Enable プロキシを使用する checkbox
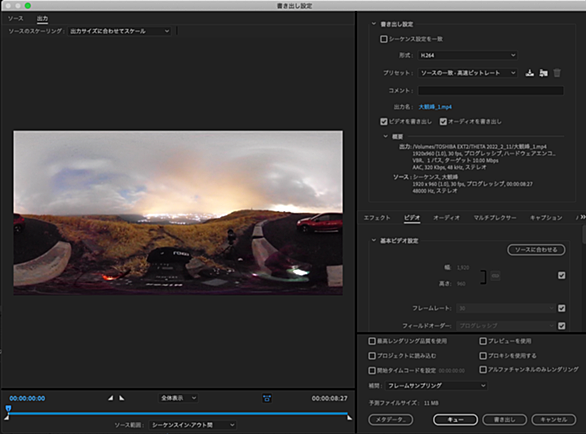This screenshot has width=586, height=434. pos(483,355)
